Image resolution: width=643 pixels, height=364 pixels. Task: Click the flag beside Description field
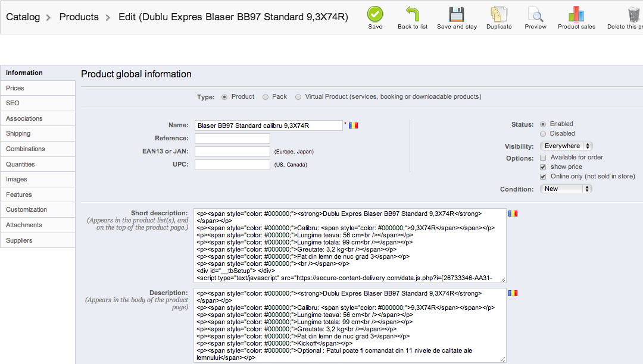[513, 293]
